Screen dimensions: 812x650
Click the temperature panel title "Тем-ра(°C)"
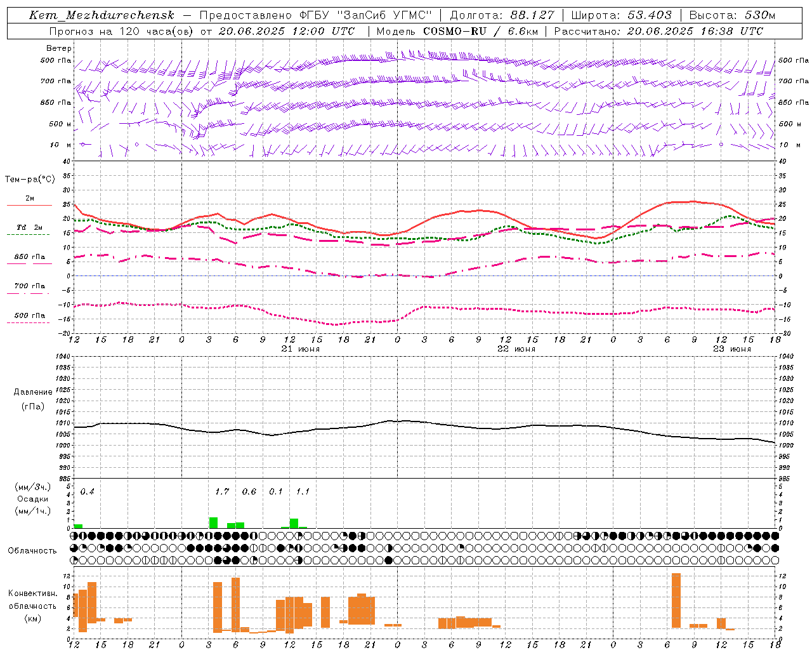30,180
